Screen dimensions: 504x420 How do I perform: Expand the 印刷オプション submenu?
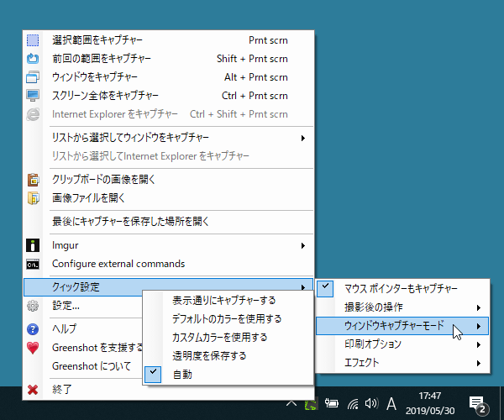click(402, 344)
